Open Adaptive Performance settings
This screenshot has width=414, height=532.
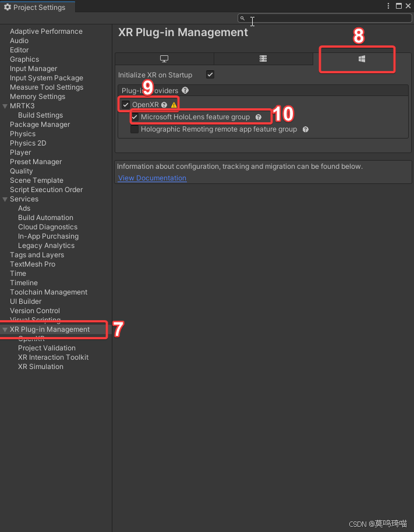46,31
